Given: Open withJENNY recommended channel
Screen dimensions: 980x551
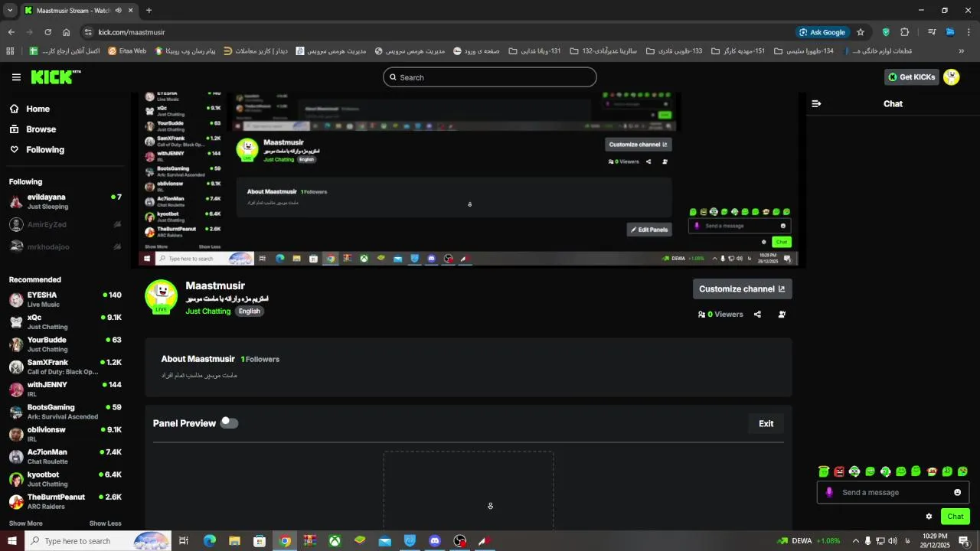Looking at the screenshot, I should [65, 389].
